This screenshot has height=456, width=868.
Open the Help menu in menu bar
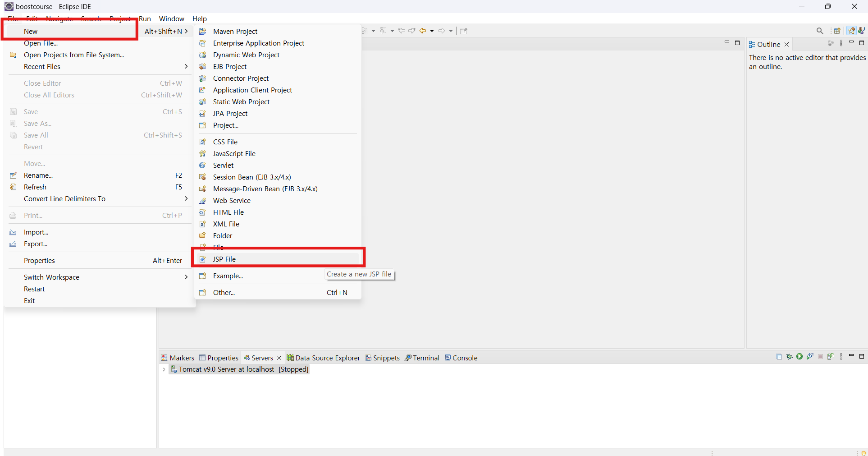click(x=200, y=18)
